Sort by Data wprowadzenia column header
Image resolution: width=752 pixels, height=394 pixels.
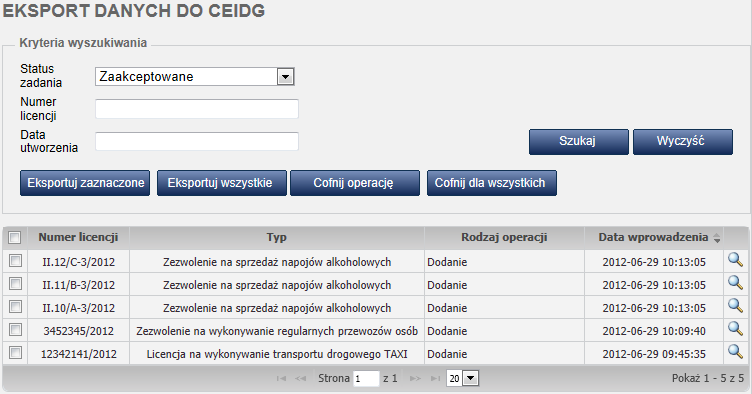[653, 237]
